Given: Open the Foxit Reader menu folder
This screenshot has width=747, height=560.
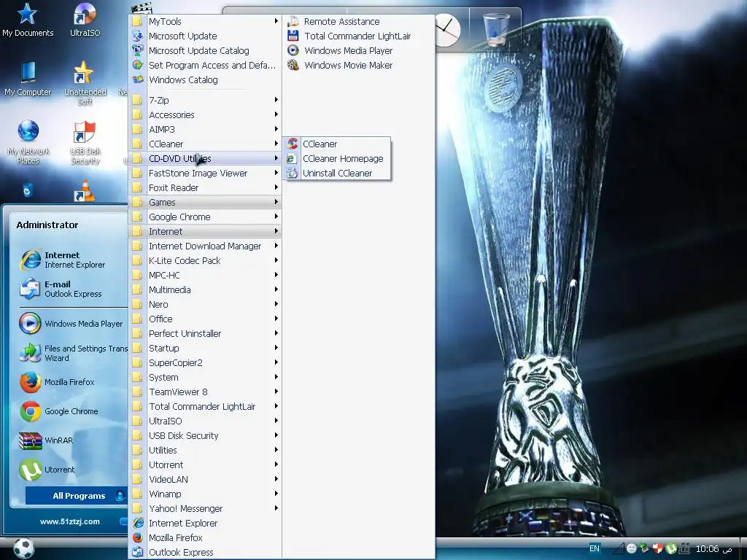Looking at the screenshot, I should click(205, 187).
